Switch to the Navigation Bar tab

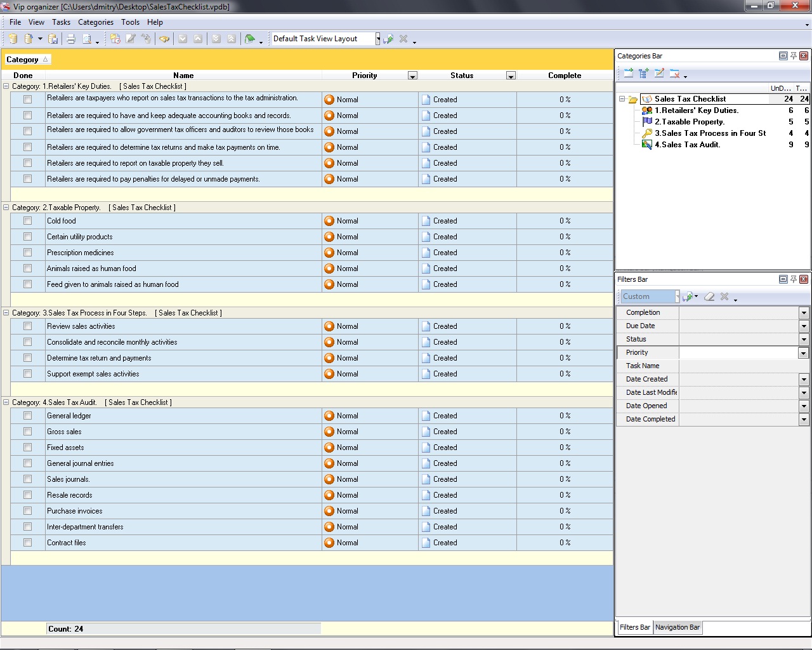click(677, 627)
